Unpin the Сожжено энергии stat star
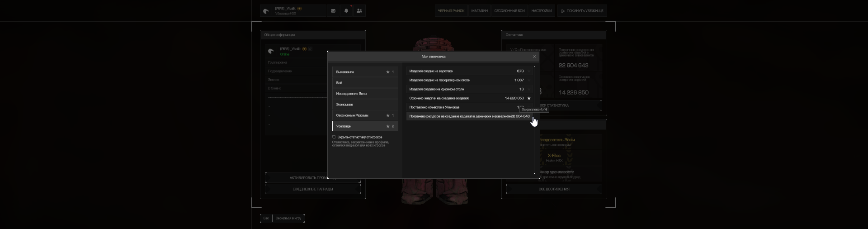Screen dimensions: 868x229 (x=529, y=98)
